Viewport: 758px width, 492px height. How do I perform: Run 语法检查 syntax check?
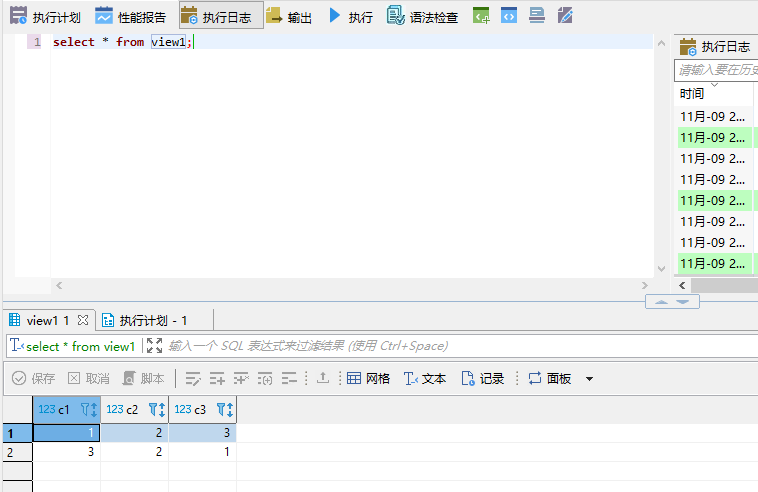click(422, 17)
